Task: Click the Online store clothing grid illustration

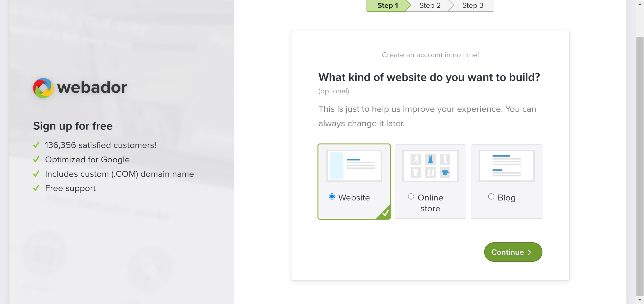Action: 430,166
